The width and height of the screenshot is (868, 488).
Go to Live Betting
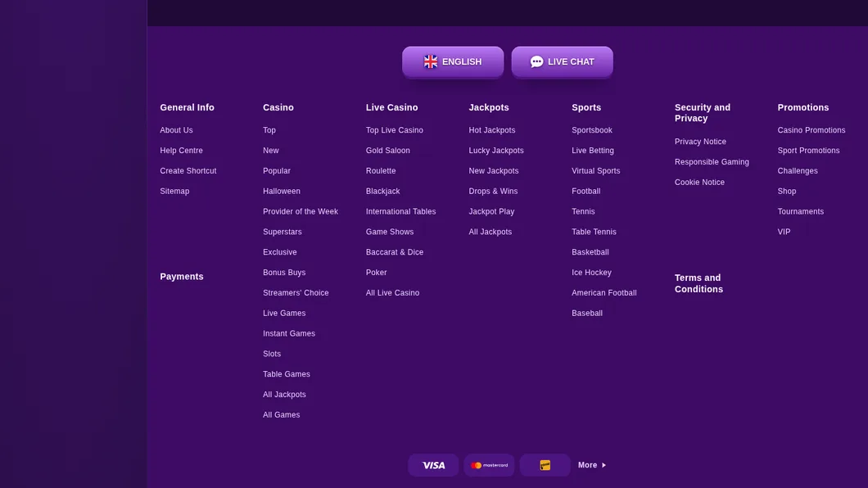[x=592, y=151]
